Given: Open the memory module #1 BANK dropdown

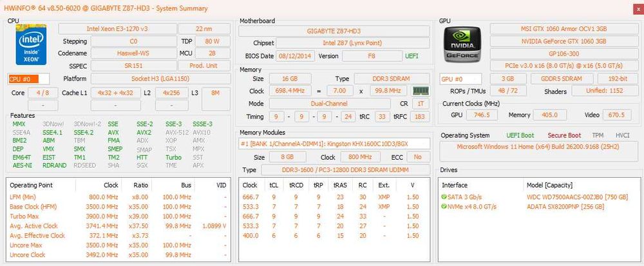Looking at the screenshot, I should [x=334, y=143].
